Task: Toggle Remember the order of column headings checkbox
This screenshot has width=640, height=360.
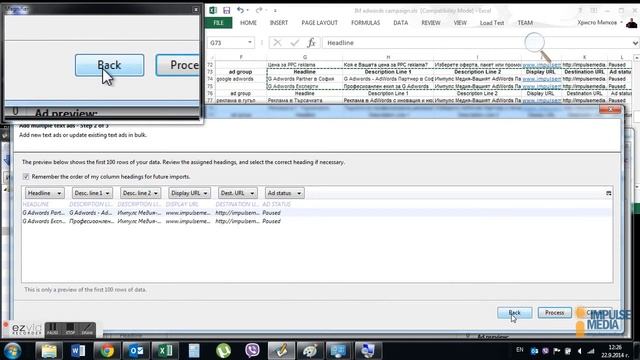Action: tap(26, 177)
